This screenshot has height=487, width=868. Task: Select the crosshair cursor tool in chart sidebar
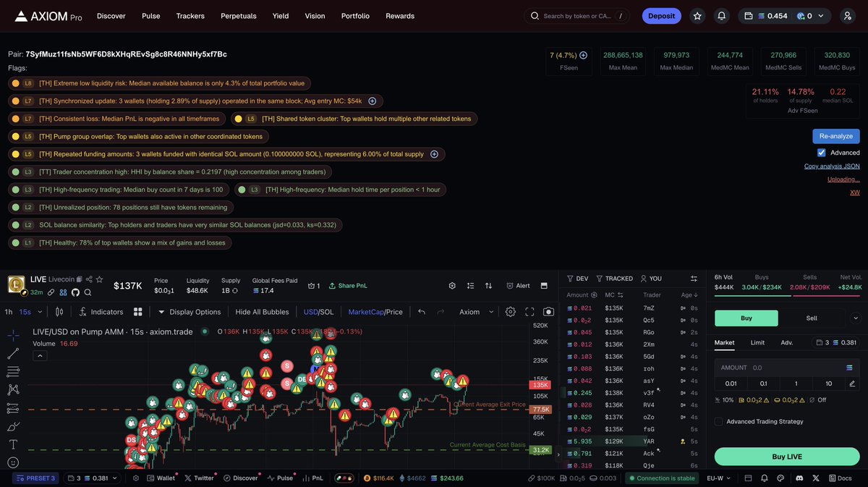click(x=13, y=336)
